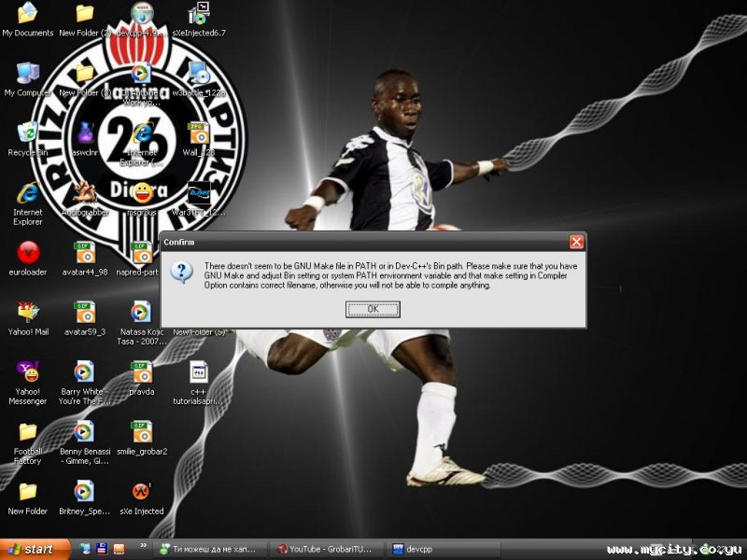The width and height of the screenshot is (747, 560).
Task: Click the question mark icon in Confirm dialog
Action: 181,272
